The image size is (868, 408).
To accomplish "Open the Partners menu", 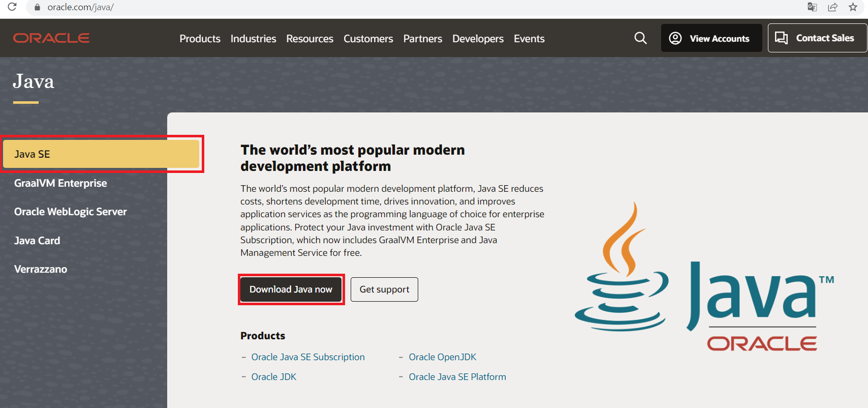I will pyautogui.click(x=423, y=39).
